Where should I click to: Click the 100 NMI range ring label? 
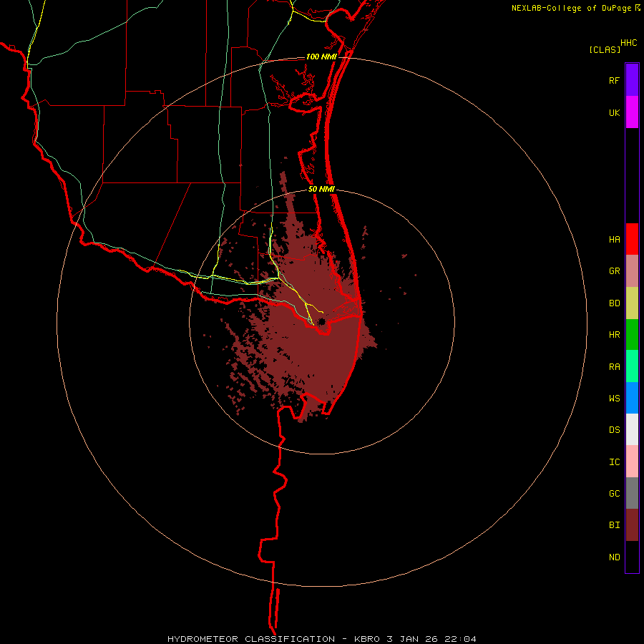pos(321,57)
